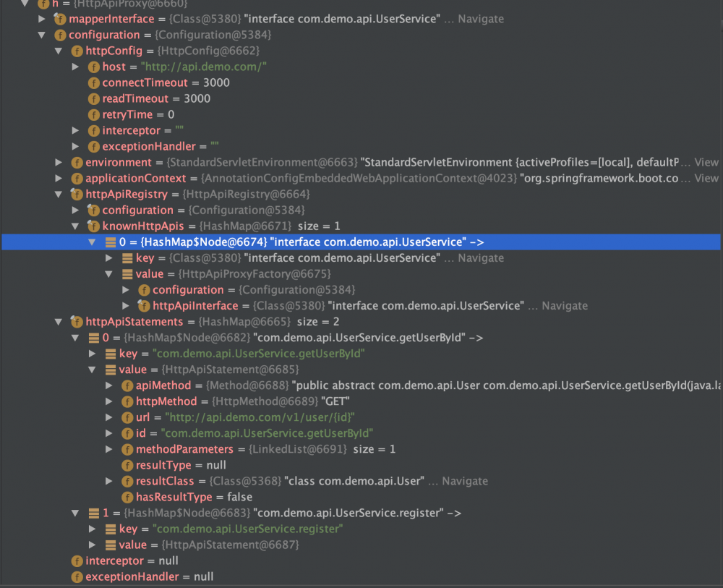Expand the apiMethod node
Screen dimensions: 723x588
click(x=109, y=385)
